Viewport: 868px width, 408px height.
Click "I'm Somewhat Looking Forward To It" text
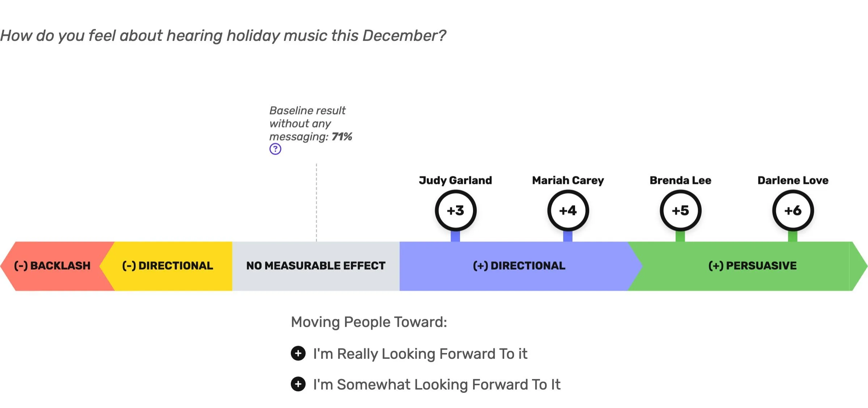pos(437,384)
